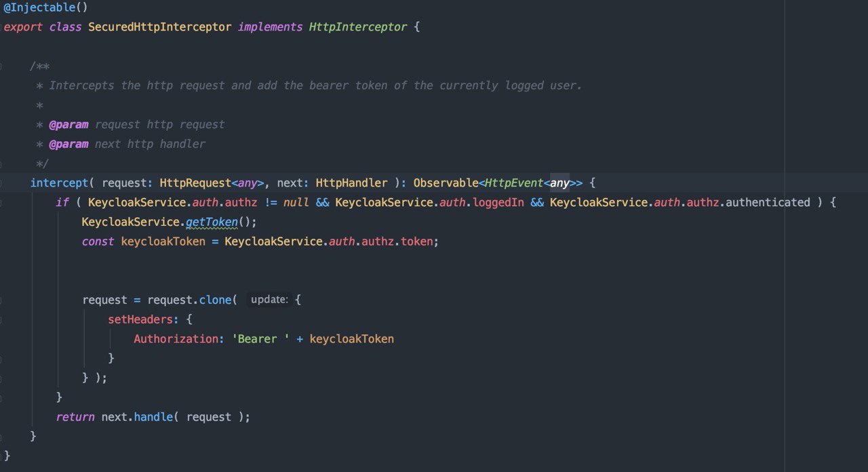This screenshot has height=472, width=868.
Task: Select the SecuredHttpInterceptor class name
Action: click(159, 27)
